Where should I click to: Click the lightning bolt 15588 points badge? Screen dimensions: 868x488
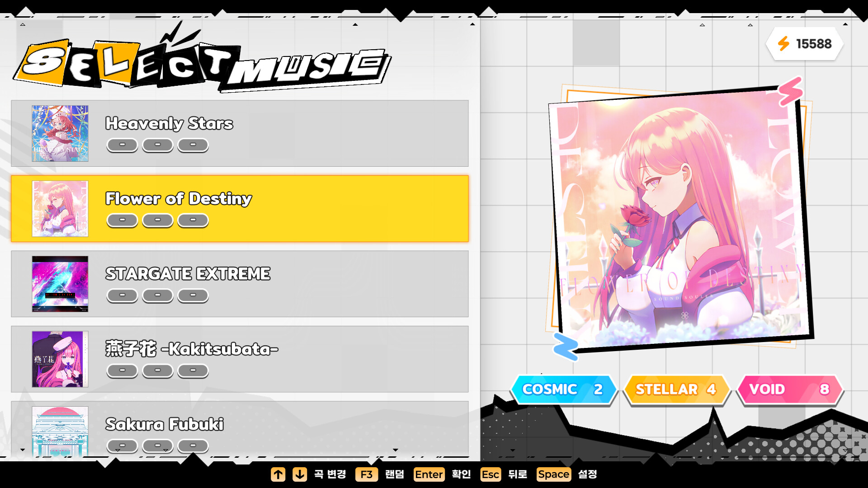pos(805,44)
